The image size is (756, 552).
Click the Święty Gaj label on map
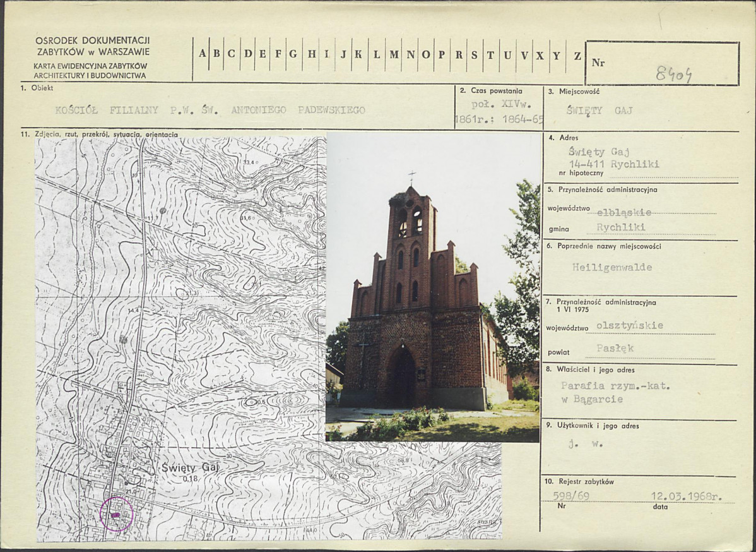(x=191, y=467)
